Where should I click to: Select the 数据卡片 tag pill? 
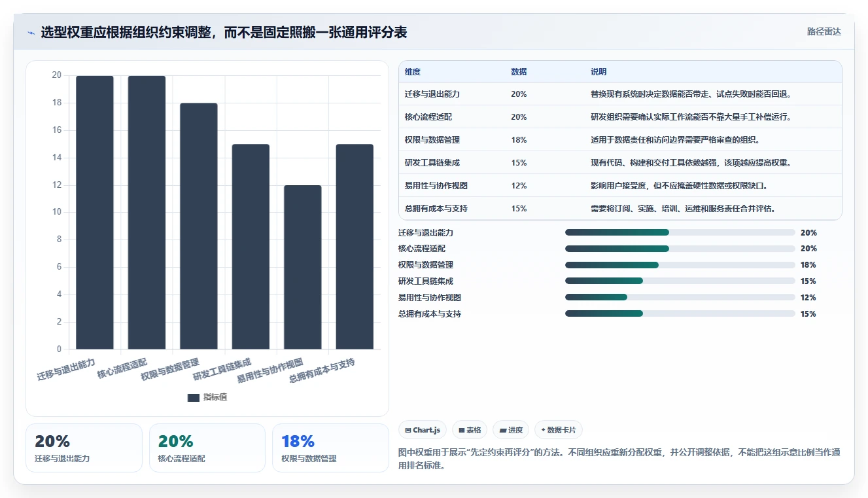pyautogui.click(x=558, y=430)
